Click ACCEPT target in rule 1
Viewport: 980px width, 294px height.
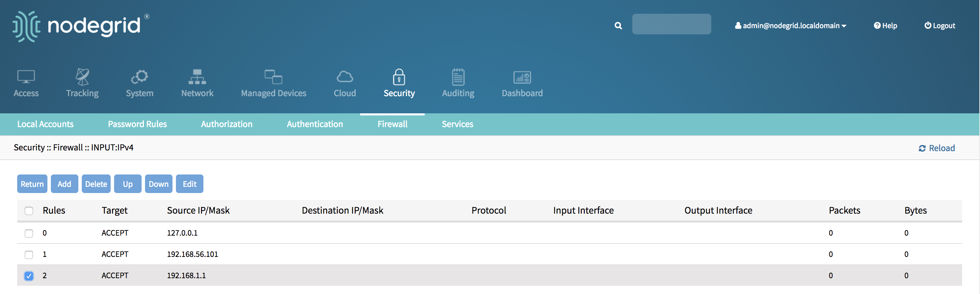click(115, 254)
